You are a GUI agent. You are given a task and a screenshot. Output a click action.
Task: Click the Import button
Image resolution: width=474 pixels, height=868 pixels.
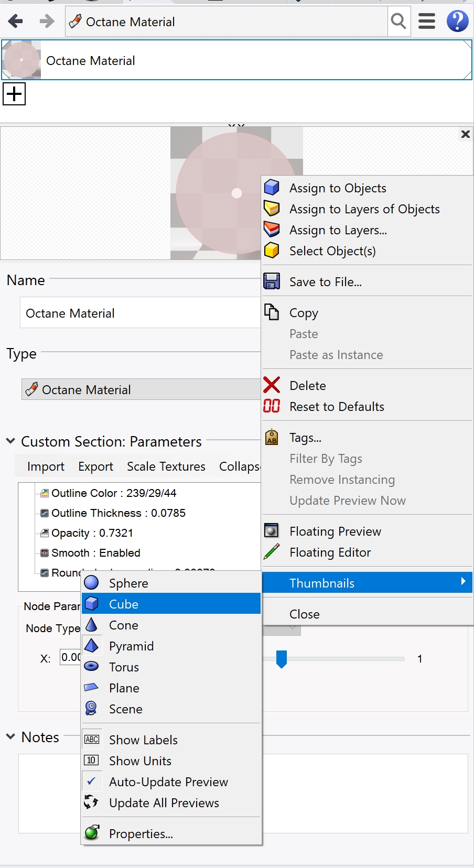(46, 466)
